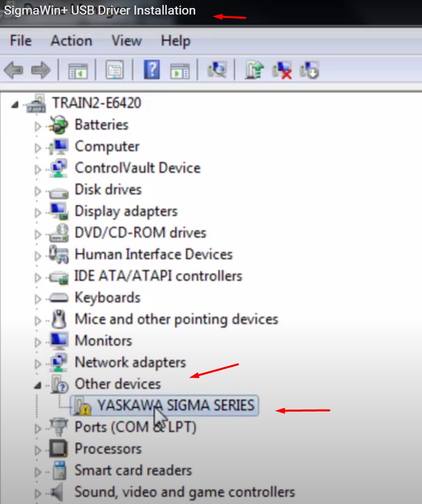Select the Network adapters label

(x=130, y=362)
